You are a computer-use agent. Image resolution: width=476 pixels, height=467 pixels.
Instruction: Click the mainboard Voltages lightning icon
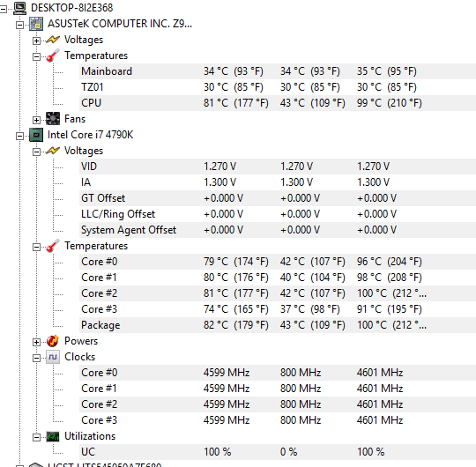pyautogui.click(x=53, y=40)
